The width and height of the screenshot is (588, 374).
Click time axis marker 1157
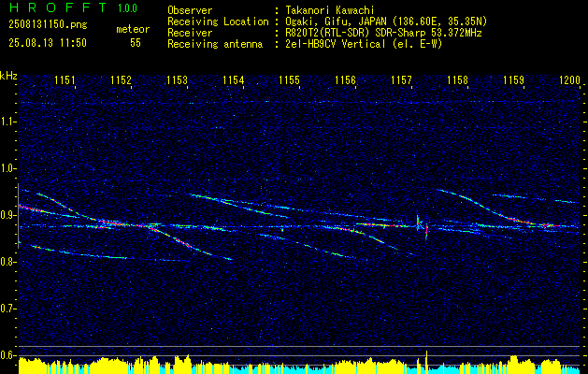[x=401, y=79]
